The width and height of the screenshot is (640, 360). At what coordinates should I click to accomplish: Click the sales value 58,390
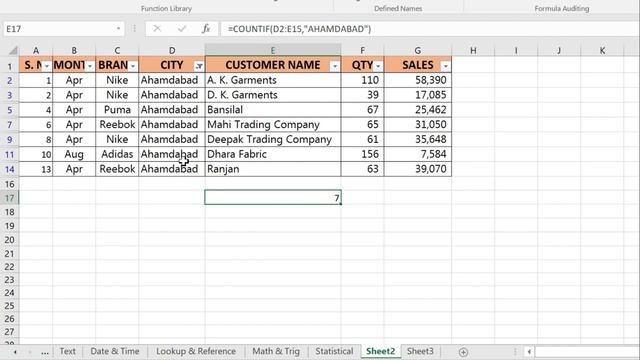tap(418, 80)
